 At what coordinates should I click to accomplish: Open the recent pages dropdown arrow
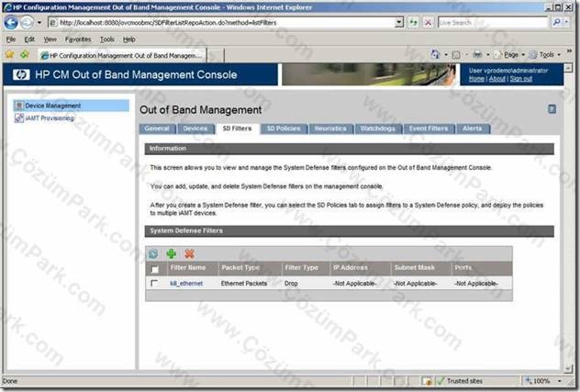click(39, 23)
